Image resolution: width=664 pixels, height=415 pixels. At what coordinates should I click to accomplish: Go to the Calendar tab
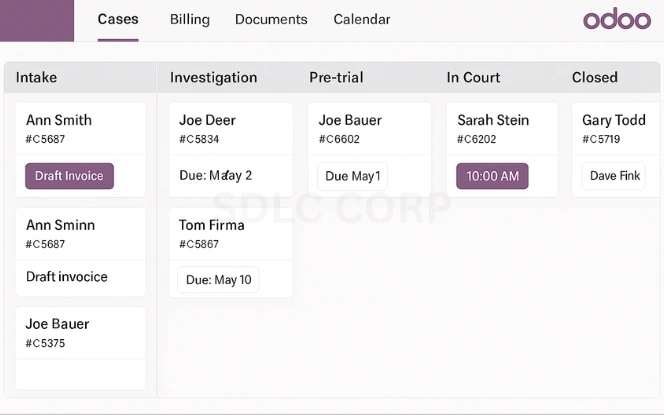(x=362, y=19)
